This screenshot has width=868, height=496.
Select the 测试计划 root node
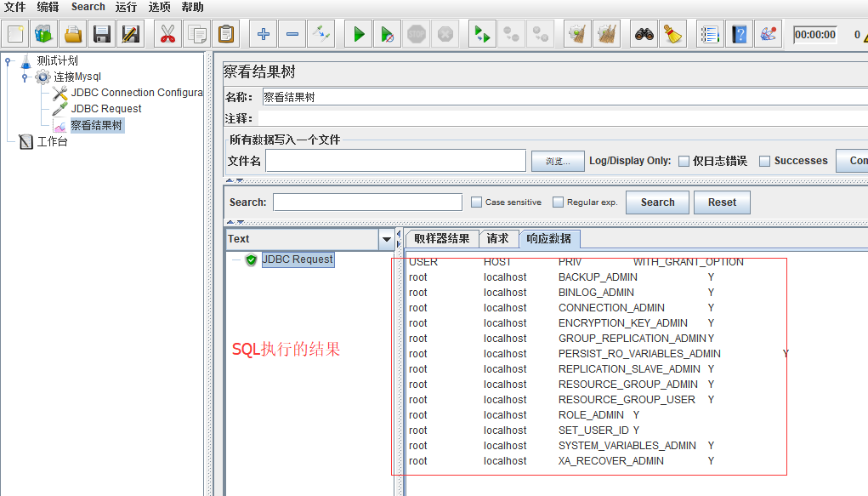tap(57, 61)
